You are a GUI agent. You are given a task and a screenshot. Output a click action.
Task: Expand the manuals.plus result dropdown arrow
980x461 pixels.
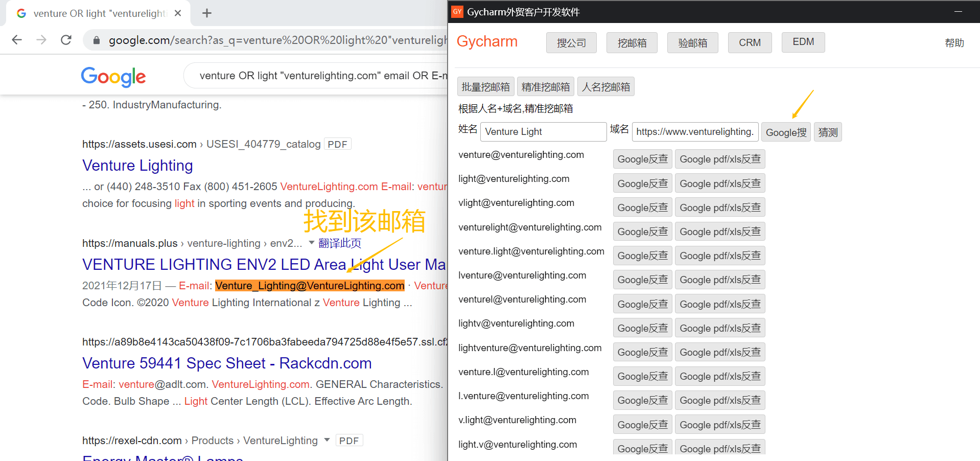click(x=312, y=243)
